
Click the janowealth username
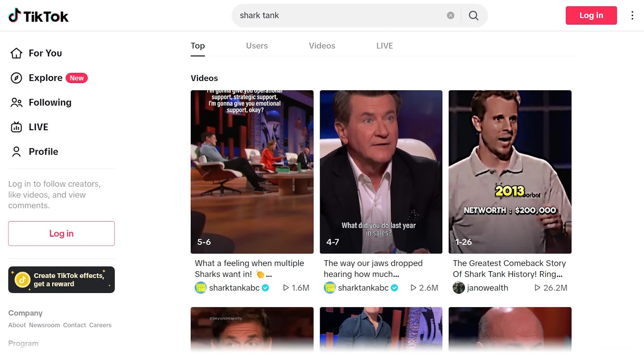pos(487,288)
